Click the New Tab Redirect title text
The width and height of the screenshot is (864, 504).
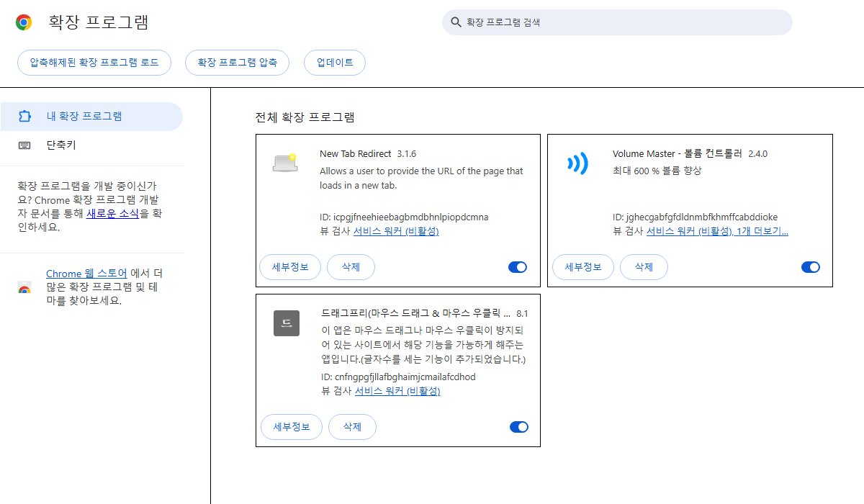(x=356, y=153)
